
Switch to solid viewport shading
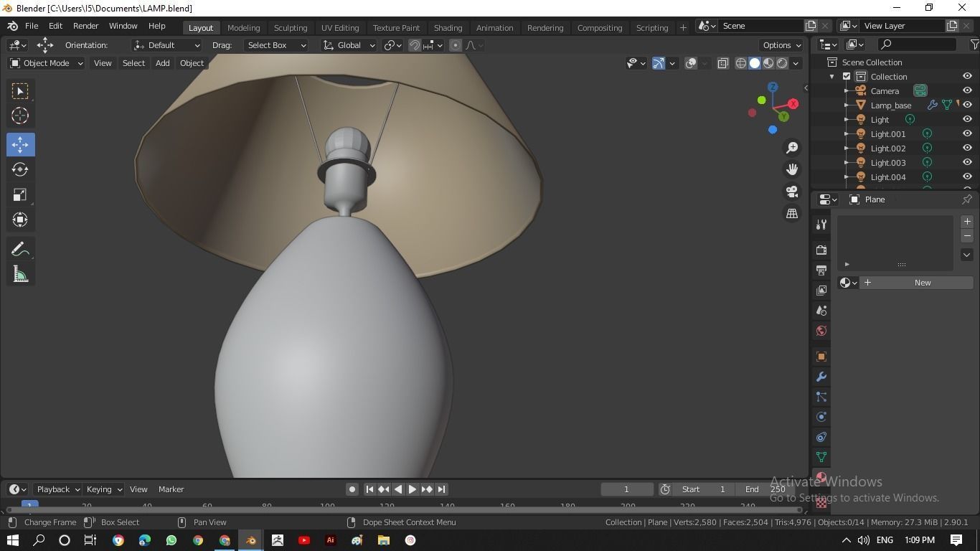(x=755, y=63)
